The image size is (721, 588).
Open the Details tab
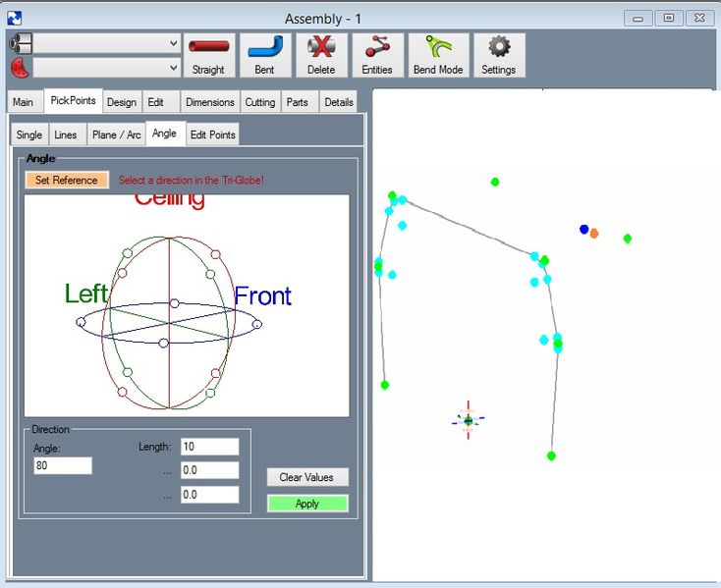(x=339, y=102)
